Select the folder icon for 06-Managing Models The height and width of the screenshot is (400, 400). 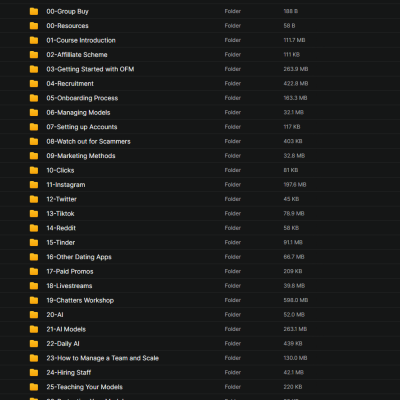[x=34, y=112]
